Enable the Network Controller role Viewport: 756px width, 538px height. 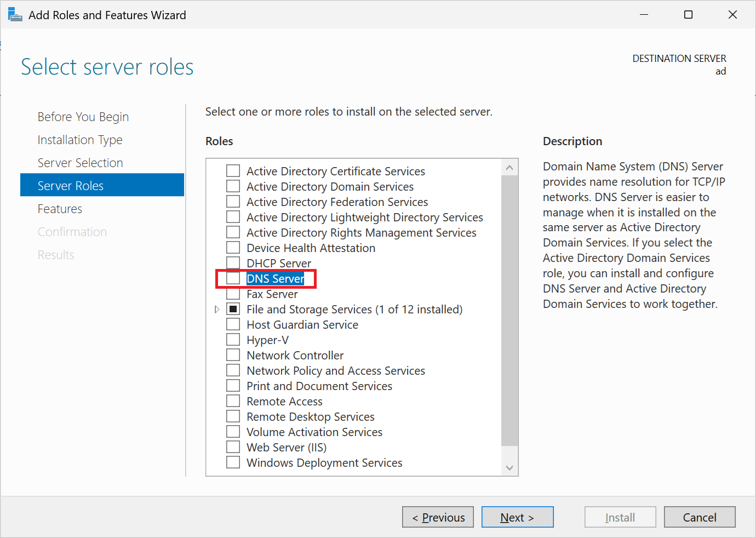233,354
